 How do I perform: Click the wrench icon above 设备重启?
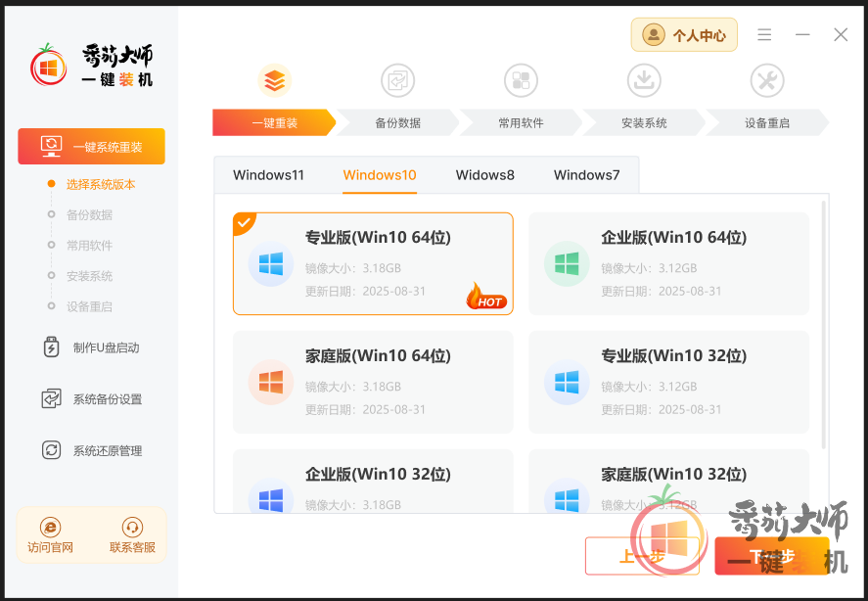click(766, 80)
